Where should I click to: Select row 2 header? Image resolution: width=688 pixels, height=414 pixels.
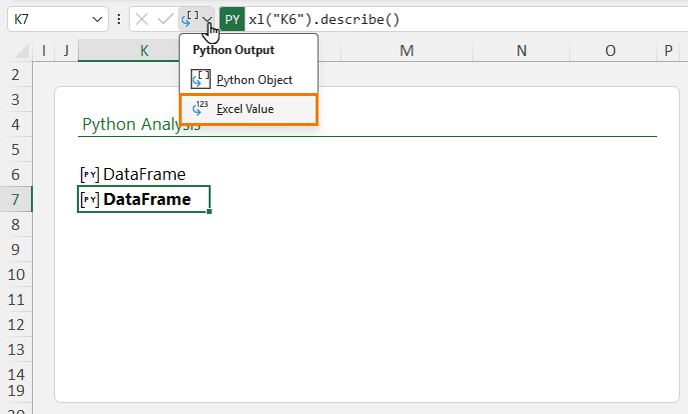pyautogui.click(x=16, y=75)
